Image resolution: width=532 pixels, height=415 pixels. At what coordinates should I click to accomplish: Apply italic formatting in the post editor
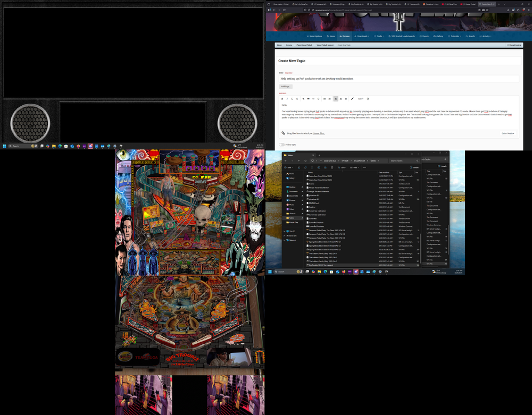pos(287,99)
